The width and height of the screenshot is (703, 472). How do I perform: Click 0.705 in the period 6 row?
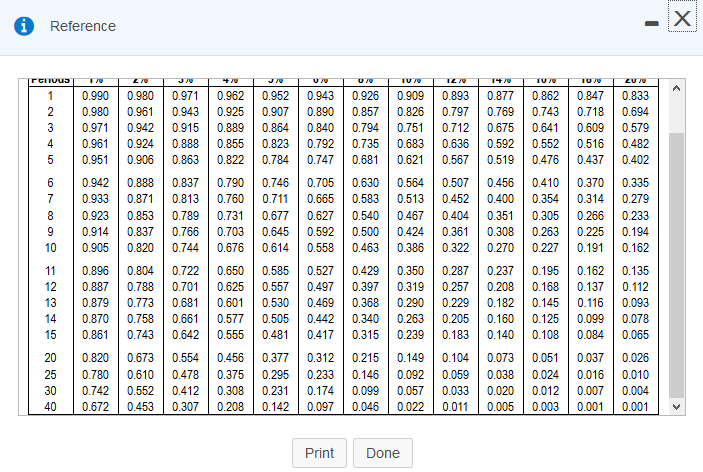(x=321, y=183)
